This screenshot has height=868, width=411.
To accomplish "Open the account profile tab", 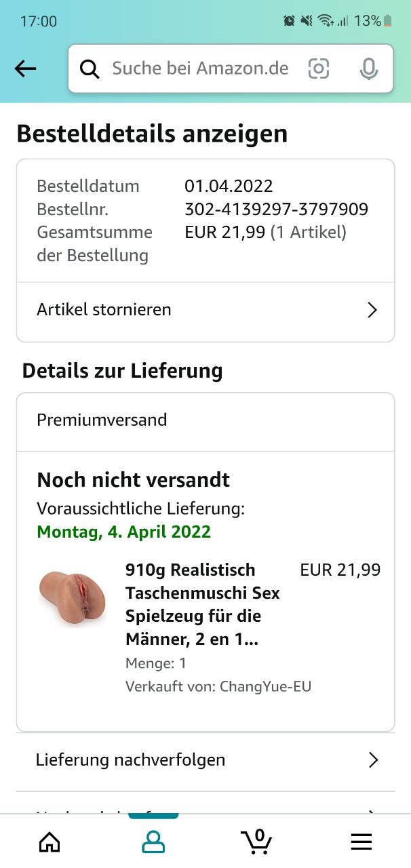I will coord(153,842).
